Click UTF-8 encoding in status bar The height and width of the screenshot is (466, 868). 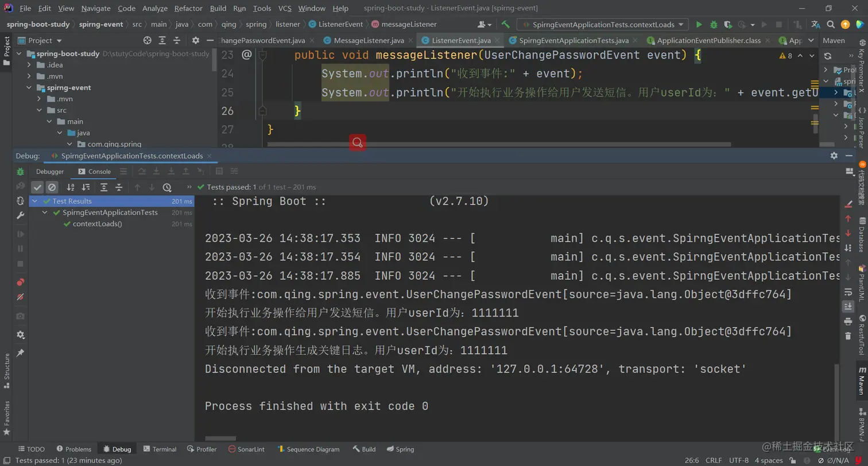[x=739, y=460]
